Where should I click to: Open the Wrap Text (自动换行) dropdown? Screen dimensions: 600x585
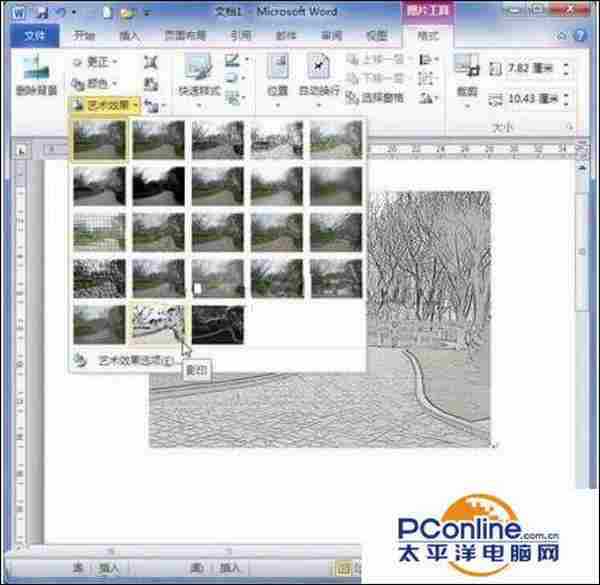coord(318,80)
